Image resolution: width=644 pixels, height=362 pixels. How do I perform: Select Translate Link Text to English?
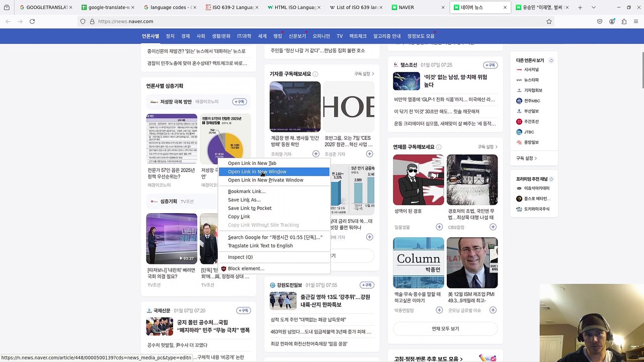274,246
